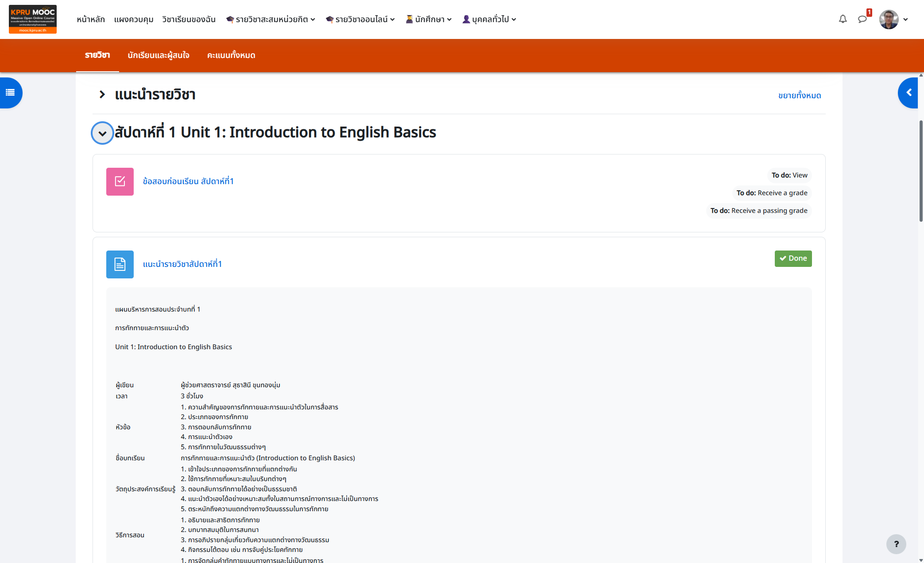Open the บุคคลทั่วไป dropdown menu
This screenshot has height=563, width=924.
489,19
